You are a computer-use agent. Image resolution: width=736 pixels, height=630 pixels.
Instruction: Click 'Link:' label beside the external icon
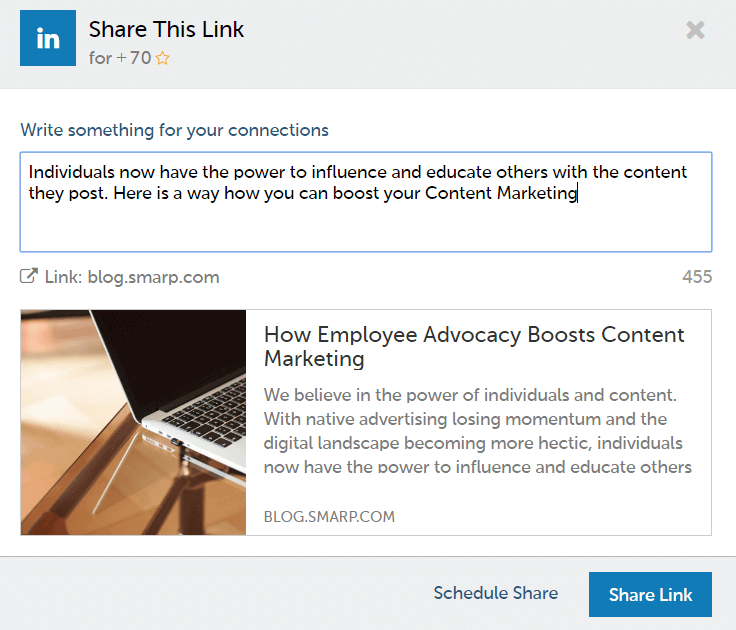[x=63, y=277]
